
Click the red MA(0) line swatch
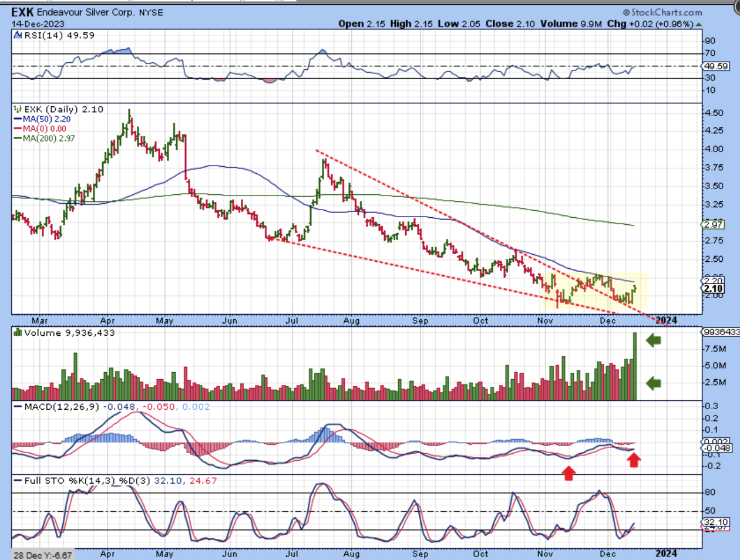(x=18, y=129)
